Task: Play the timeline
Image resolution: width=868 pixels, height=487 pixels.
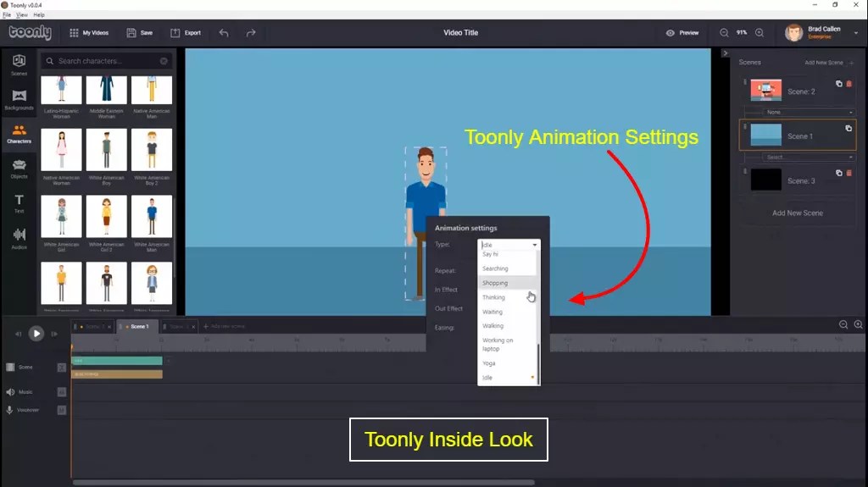Action: click(x=36, y=333)
